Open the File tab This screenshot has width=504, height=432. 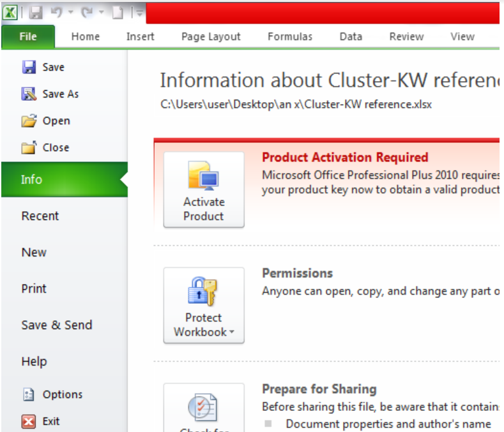pyautogui.click(x=28, y=36)
